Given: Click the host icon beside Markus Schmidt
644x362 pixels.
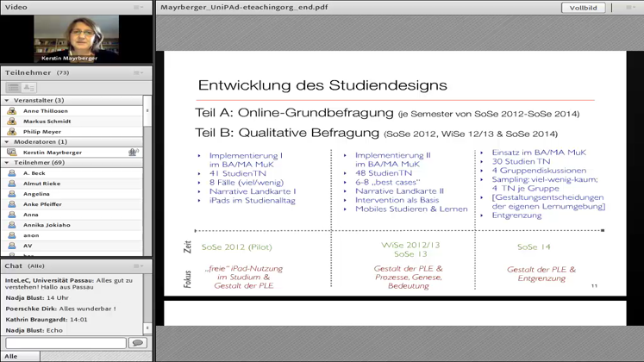Looking at the screenshot, I should 12,121.
